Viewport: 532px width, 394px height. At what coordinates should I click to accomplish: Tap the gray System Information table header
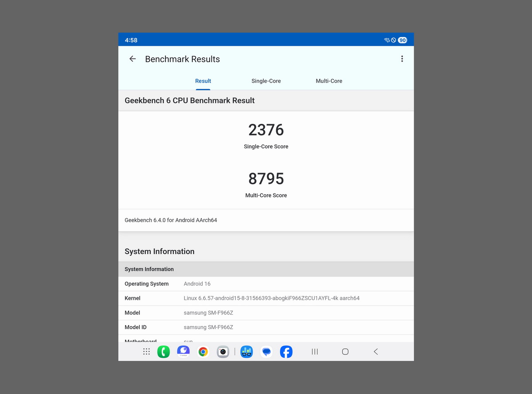pos(266,269)
